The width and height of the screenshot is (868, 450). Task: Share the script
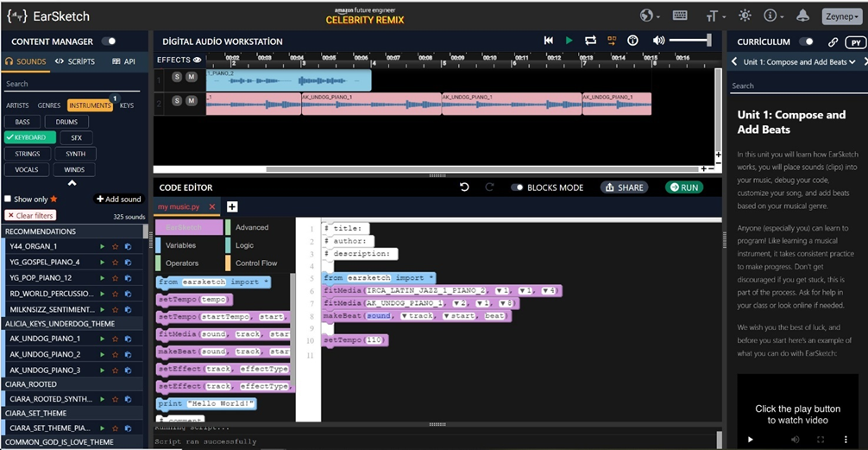click(x=625, y=187)
